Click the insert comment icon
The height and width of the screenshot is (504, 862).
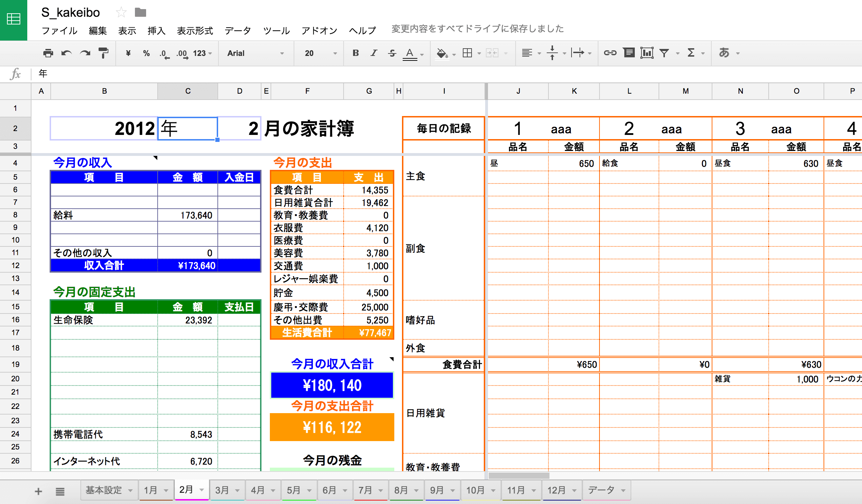pyautogui.click(x=629, y=53)
